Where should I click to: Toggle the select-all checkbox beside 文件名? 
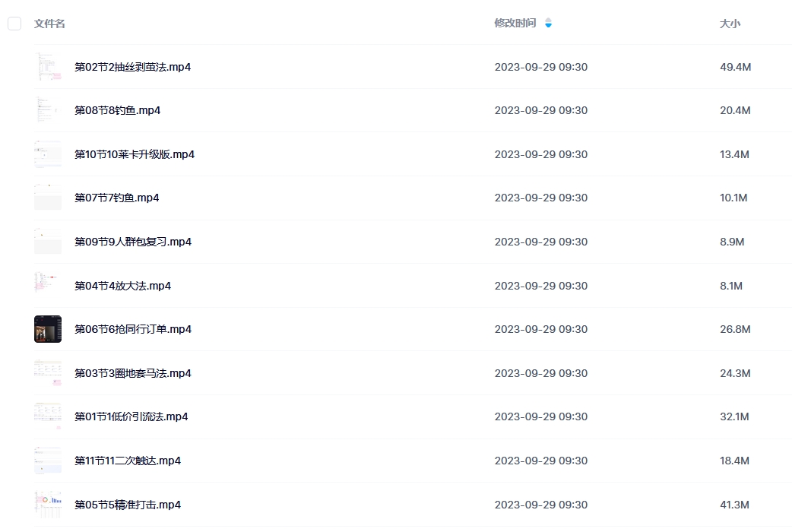pyautogui.click(x=14, y=24)
